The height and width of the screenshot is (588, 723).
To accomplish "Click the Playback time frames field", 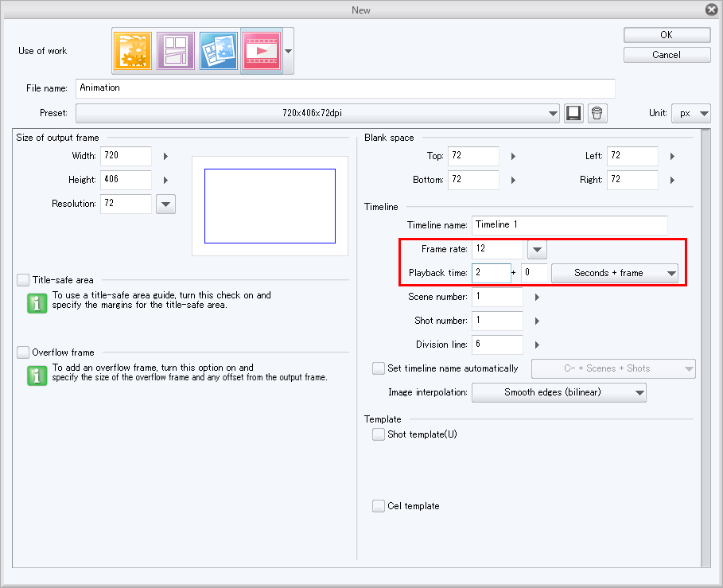I will (x=534, y=273).
